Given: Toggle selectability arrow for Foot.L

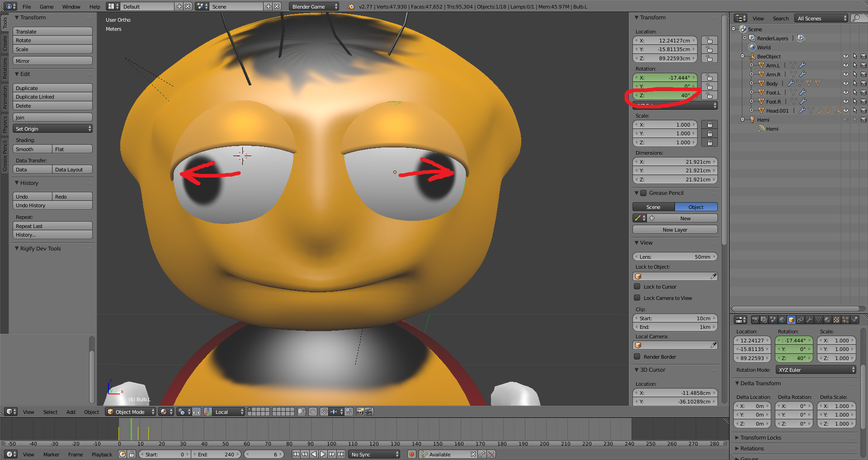Looking at the screenshot, I should pos(854,92).
